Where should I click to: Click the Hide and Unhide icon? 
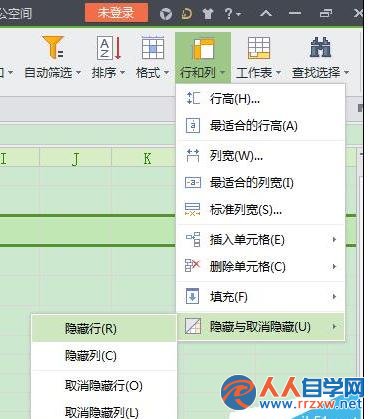(193, 326)
